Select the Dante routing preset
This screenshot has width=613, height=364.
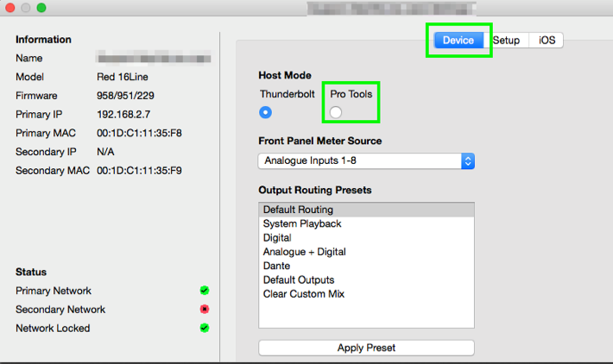276,266
